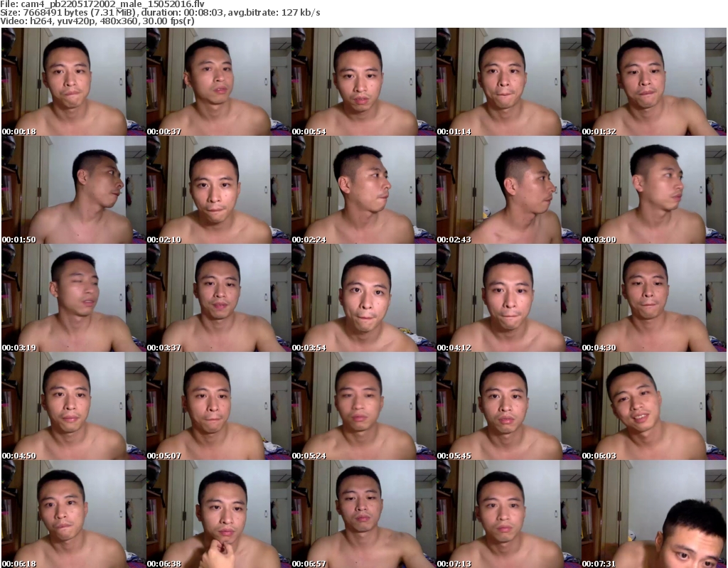
Task: Click the '480x360, 30.00 fps(r)' text
Action: coord(146,21)
